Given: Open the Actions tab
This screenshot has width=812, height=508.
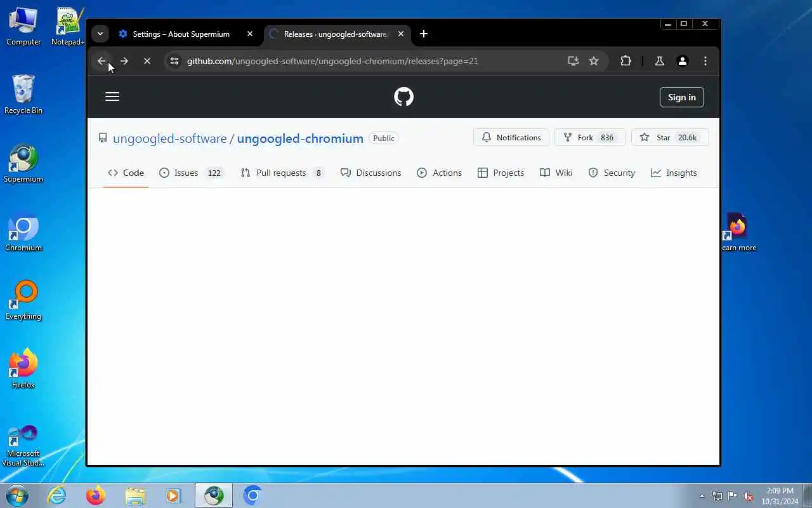Looking at the screenshot, I should tap(439, 173).
